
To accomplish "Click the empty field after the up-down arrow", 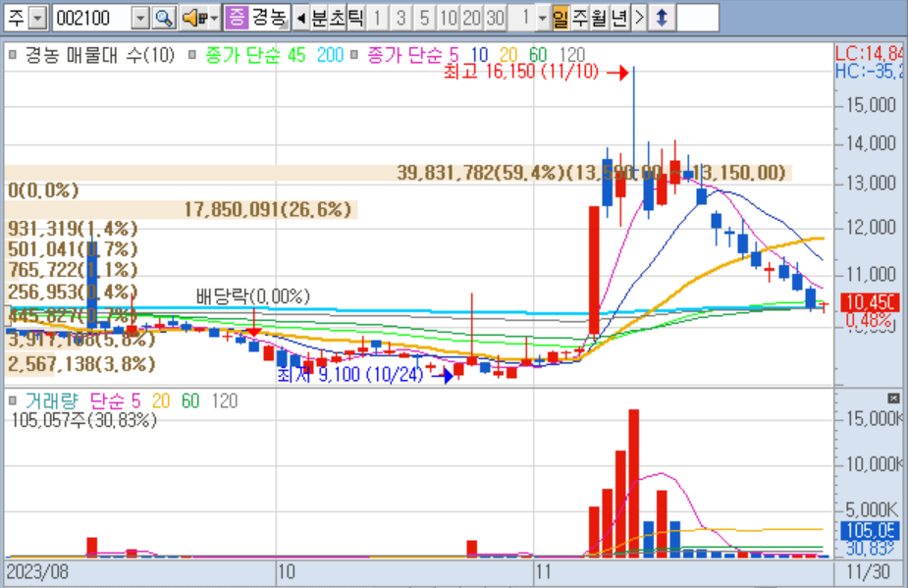I will pyautogui.click(x=698, y=18).
